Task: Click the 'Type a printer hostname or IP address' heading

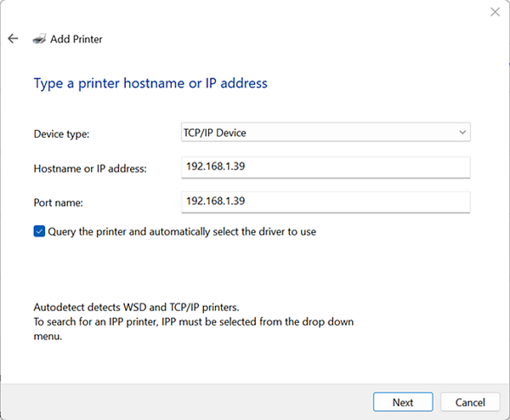Action: [150, 83]
